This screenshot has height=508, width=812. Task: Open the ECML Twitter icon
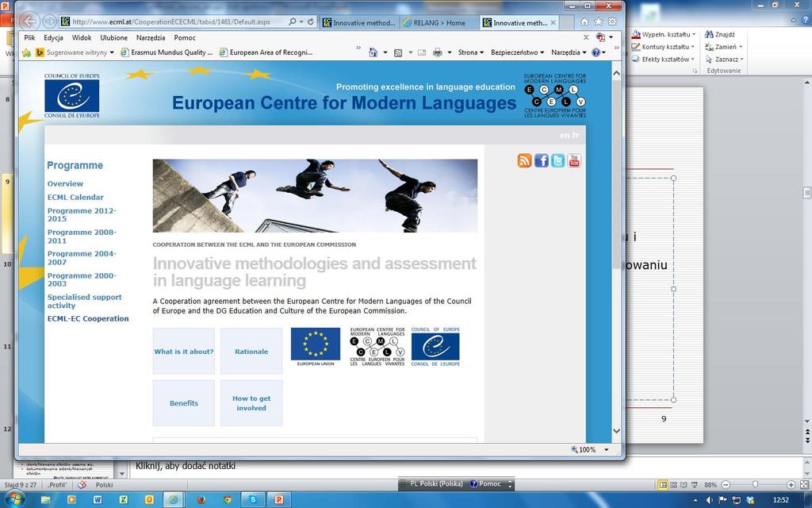pos(557,160)
